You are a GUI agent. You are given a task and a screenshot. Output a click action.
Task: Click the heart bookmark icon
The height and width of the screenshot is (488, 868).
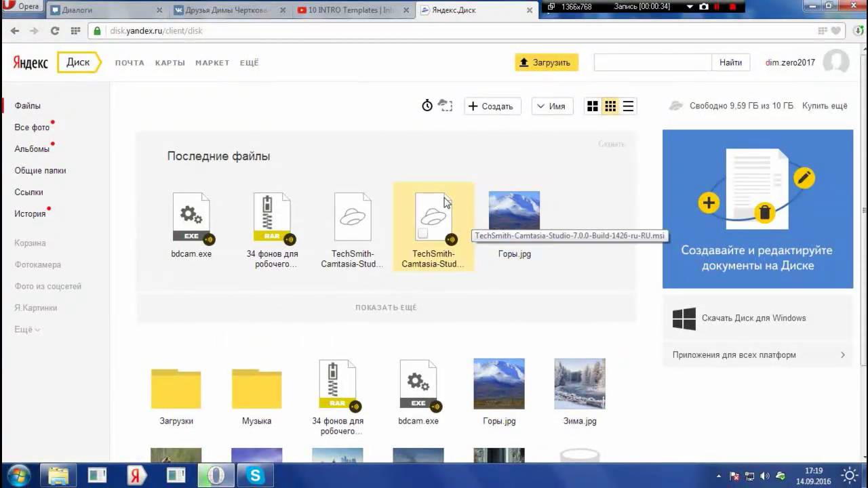(x=837, y=30)
